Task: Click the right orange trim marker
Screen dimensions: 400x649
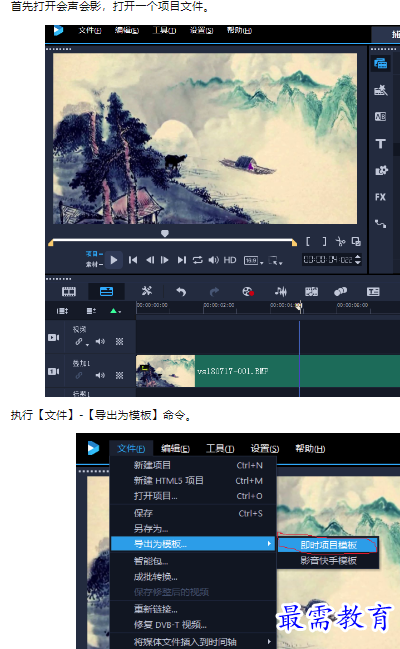Action: coord(294,243)
